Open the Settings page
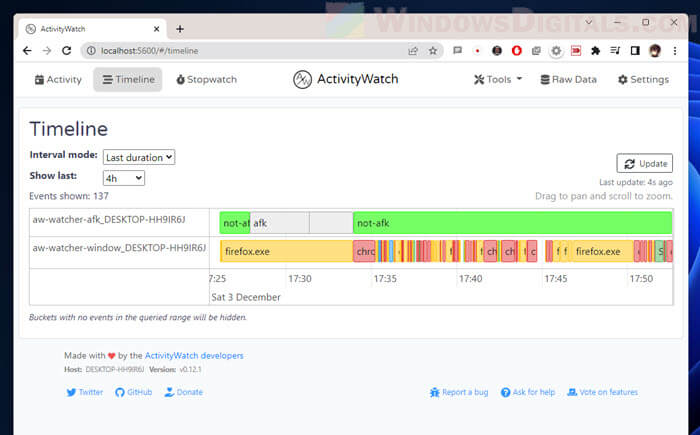The height and width of the screenshot is (435, 700). click(x=643, y=79)
